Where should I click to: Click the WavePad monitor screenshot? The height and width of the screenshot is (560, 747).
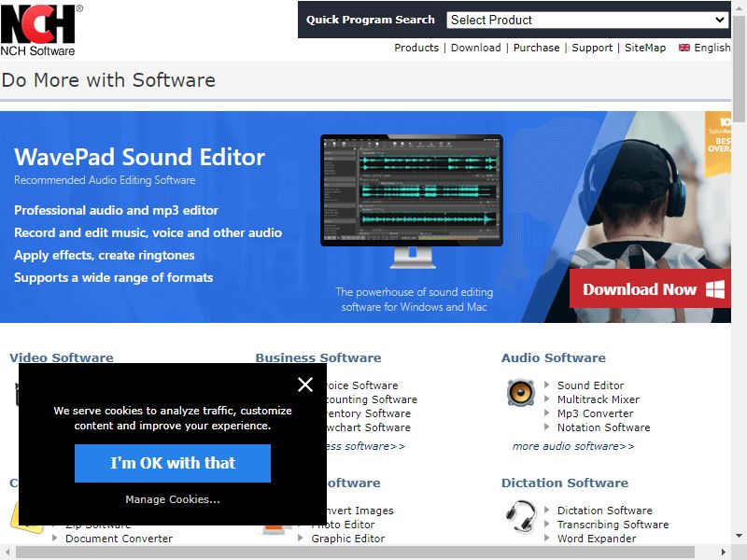(x=412, y=201)
